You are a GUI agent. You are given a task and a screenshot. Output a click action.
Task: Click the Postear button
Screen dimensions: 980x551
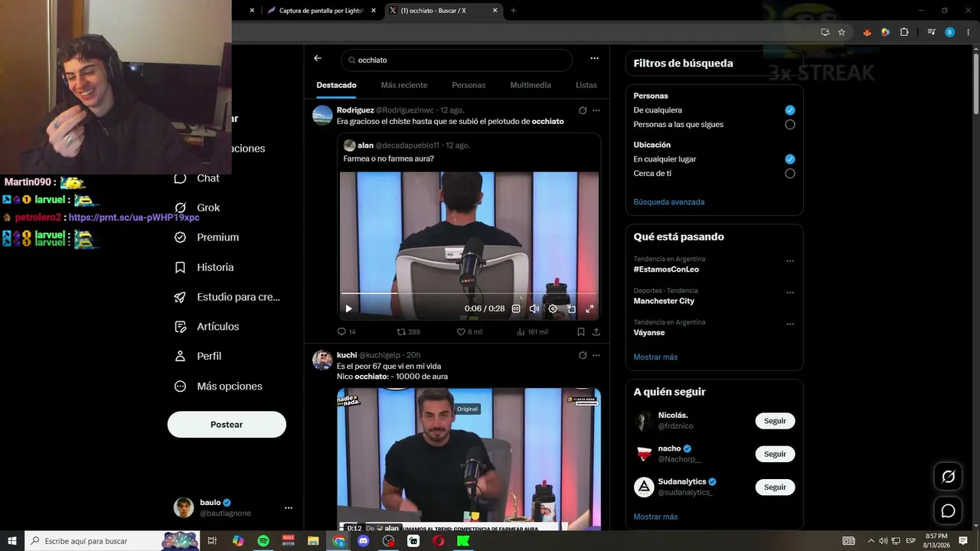(227, 425)
